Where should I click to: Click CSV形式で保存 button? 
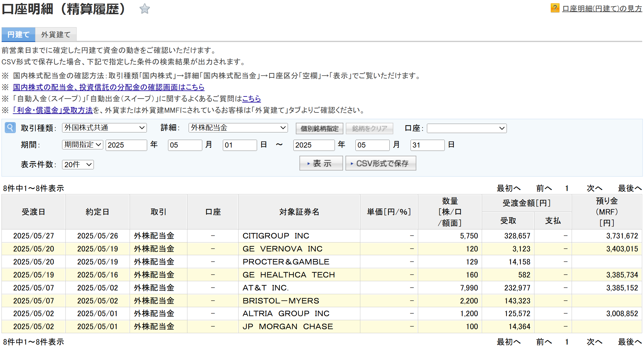coord(381,163)
